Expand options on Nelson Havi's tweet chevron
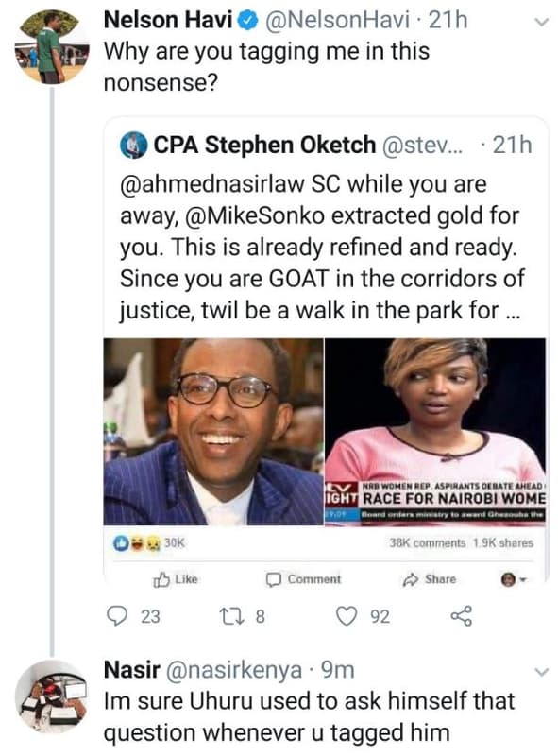This screenshot has height=756, width=558. (516, 21)
